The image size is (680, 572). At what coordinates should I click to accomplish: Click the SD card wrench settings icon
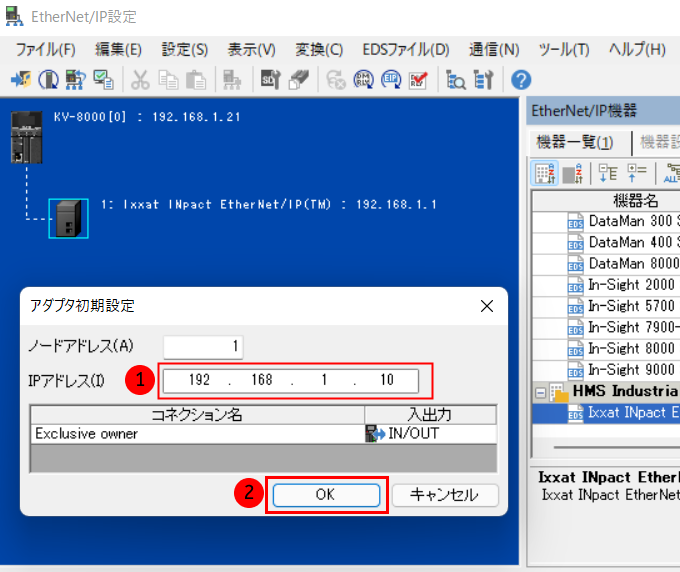click(x=270, y=80)
